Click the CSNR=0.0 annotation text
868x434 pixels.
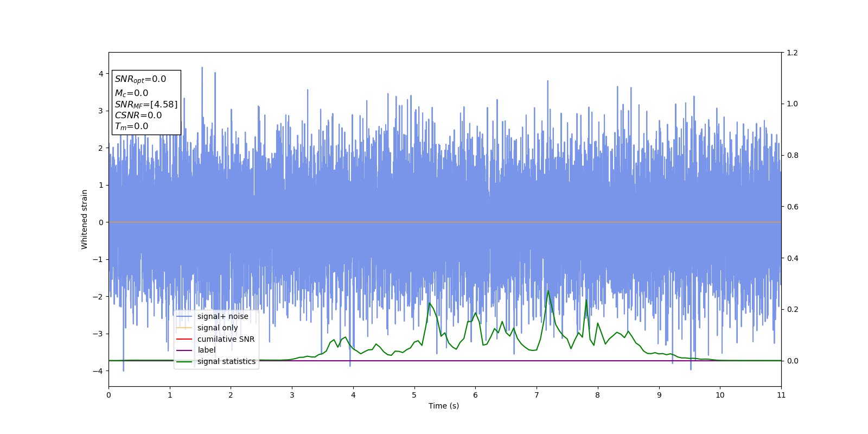138,116
